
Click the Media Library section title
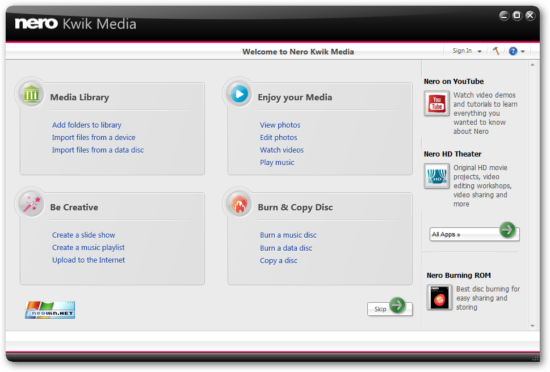pos(80,97)
